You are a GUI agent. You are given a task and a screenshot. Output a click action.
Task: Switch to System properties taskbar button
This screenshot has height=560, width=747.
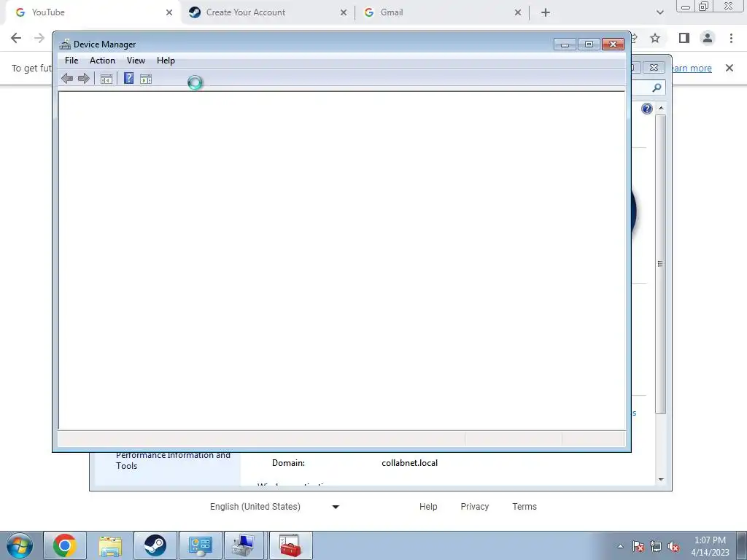[244, 545]
